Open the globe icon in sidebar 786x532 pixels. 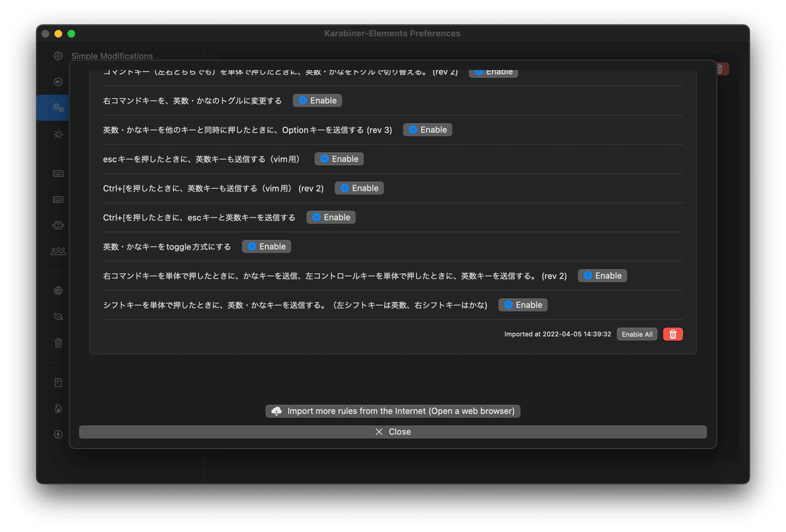58,291
